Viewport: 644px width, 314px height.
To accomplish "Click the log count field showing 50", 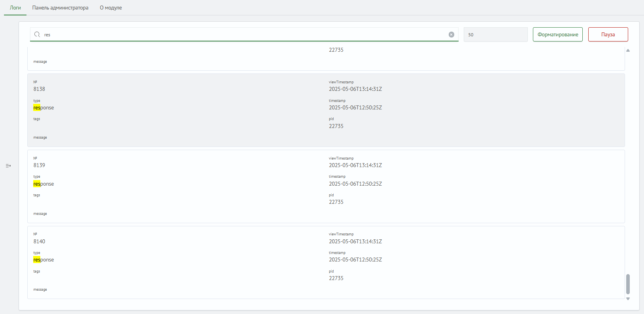I will click(495, 35).
